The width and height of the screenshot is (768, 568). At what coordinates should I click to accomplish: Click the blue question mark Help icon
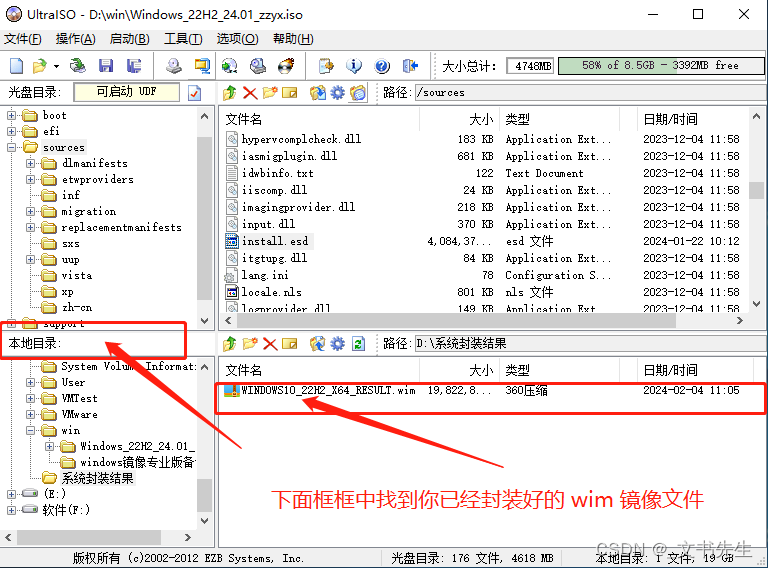tap(382, 66)
